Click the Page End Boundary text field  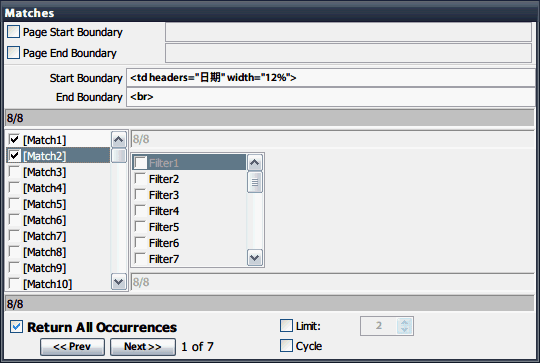(x=349, y=53)
